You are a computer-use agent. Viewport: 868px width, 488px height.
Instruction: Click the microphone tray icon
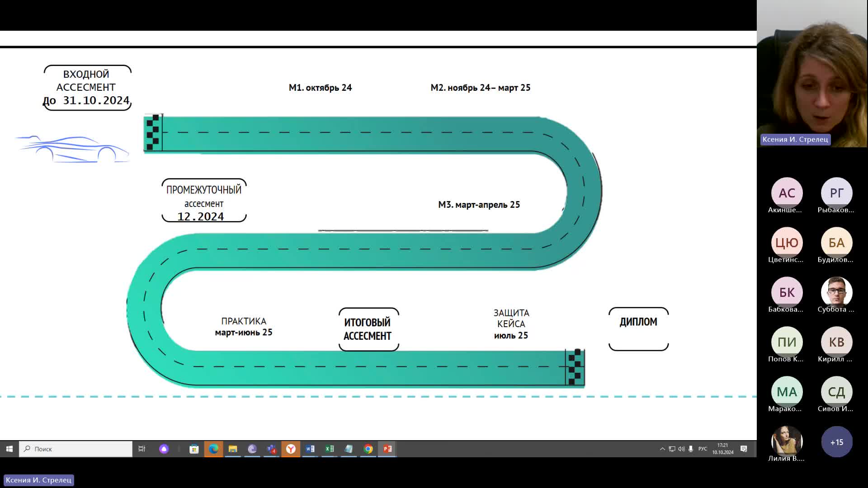tap(691, 449)
